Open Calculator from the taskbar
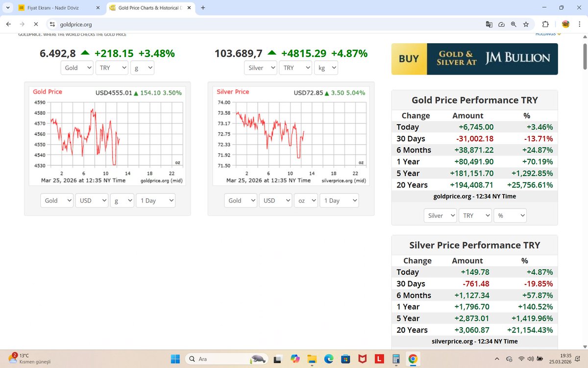This screenshot has height=368, width=588. click(x=396, y=359)
